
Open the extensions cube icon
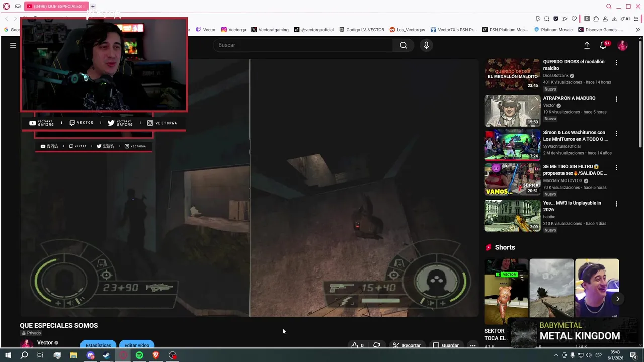pos(596,19)
